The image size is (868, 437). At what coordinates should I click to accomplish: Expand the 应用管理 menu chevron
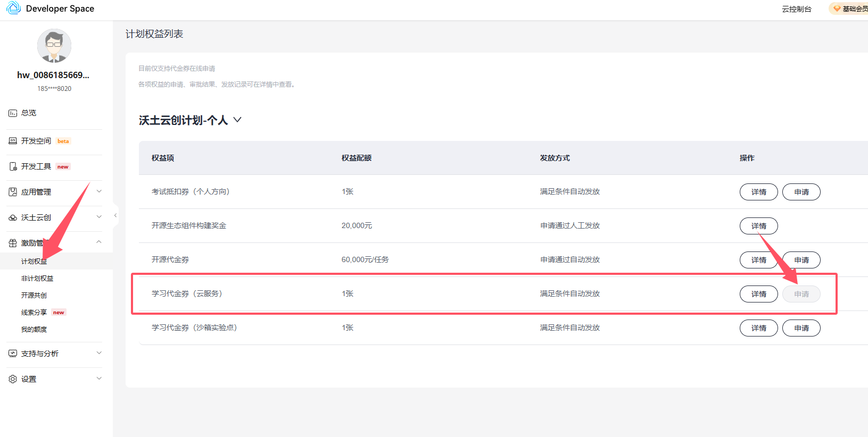click(x=99, y=191)
